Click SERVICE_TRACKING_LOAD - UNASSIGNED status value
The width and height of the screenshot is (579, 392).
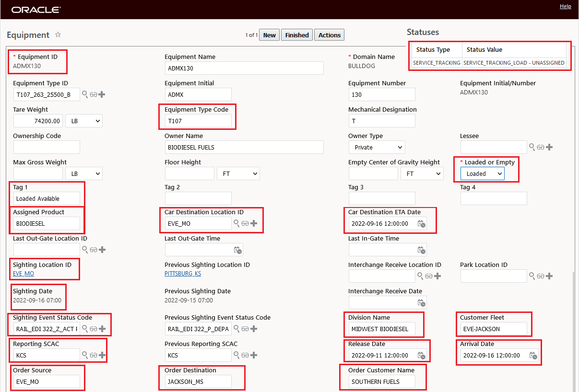[514, 63]
